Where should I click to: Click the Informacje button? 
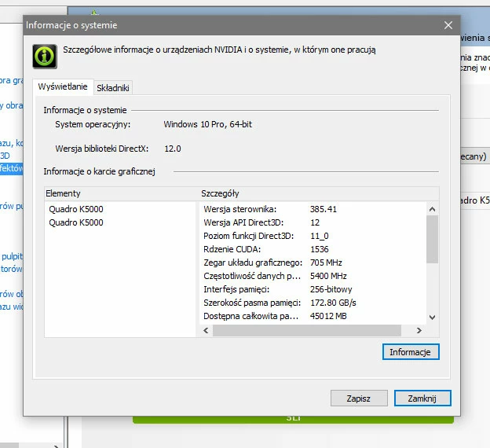click(411, 352)
